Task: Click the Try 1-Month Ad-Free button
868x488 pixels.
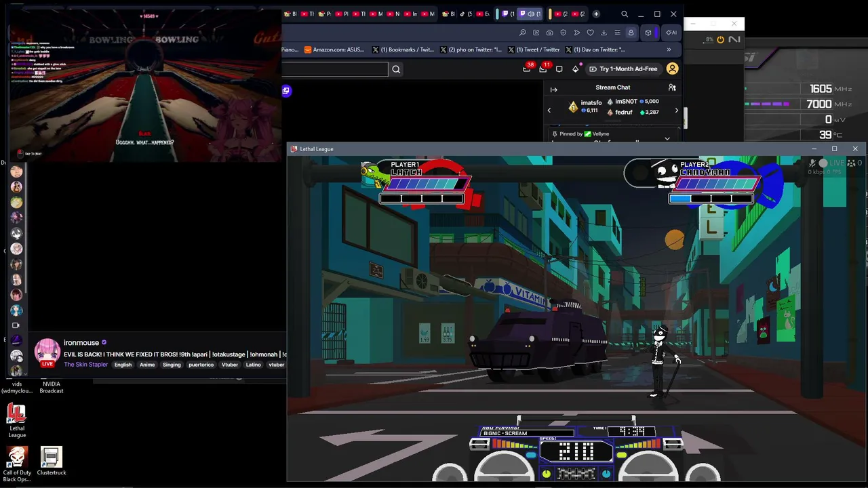Action: [x=623, y=69]
